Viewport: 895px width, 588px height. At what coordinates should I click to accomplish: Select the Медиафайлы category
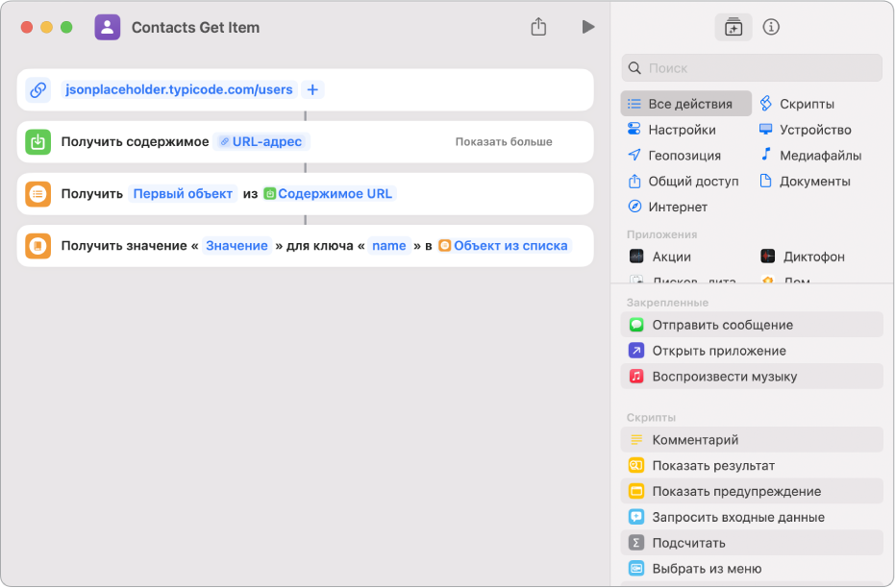pos(810,155)
